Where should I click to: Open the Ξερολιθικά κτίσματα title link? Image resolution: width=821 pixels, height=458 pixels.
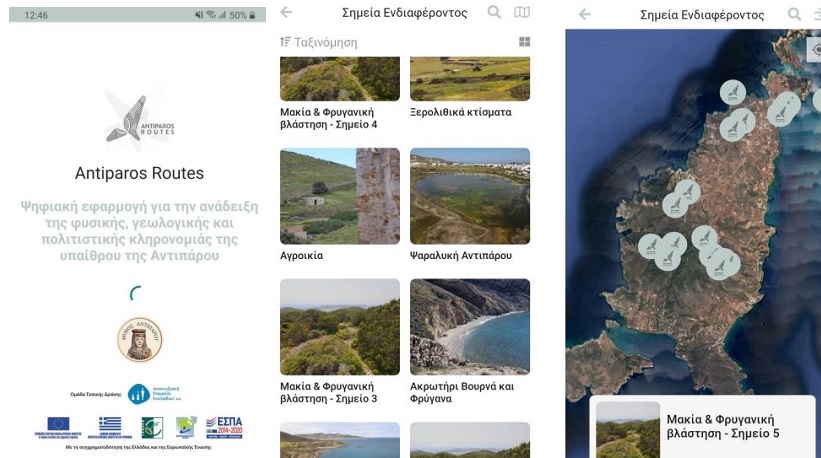461,113
